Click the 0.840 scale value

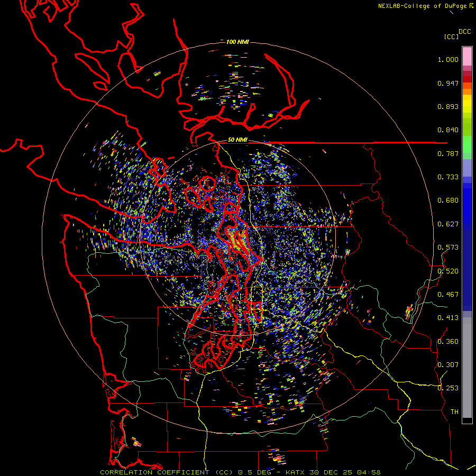448,130
